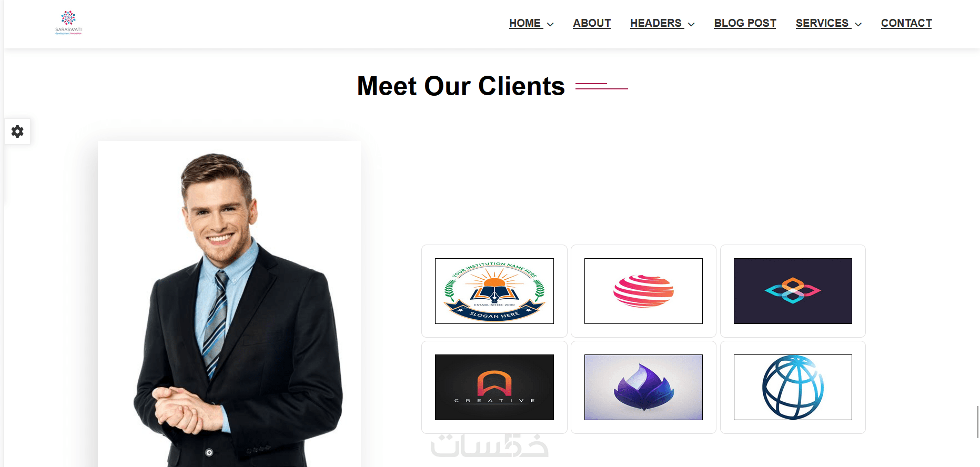The image size is (980, 467).
Task: Open the Blog Post page
Action: 745,23
